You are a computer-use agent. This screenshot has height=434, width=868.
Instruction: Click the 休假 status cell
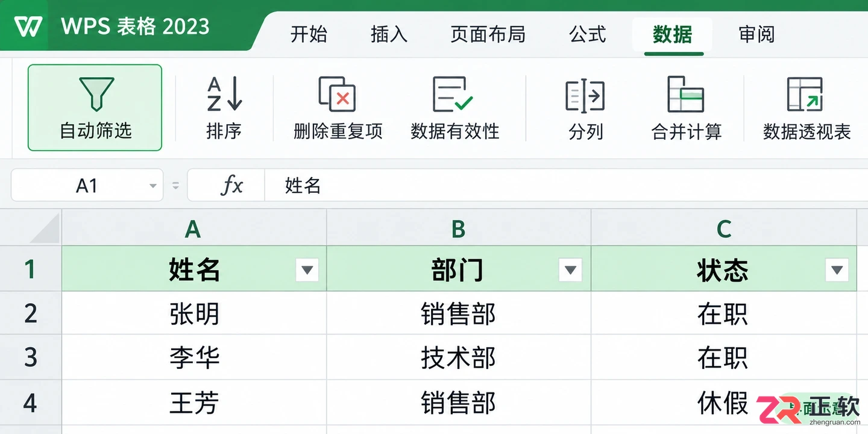(724, 402)
